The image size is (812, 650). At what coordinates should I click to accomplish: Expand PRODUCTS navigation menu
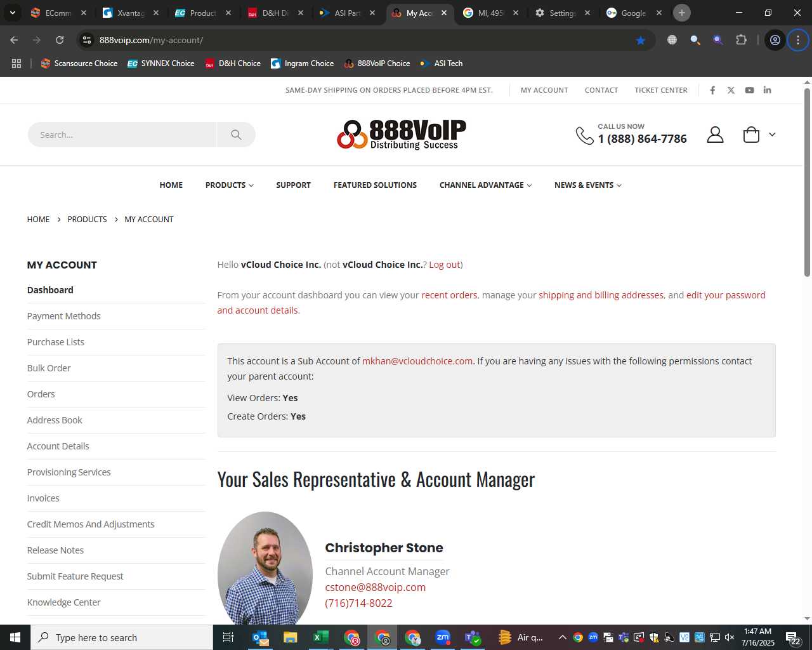click(x=230, y=185)
